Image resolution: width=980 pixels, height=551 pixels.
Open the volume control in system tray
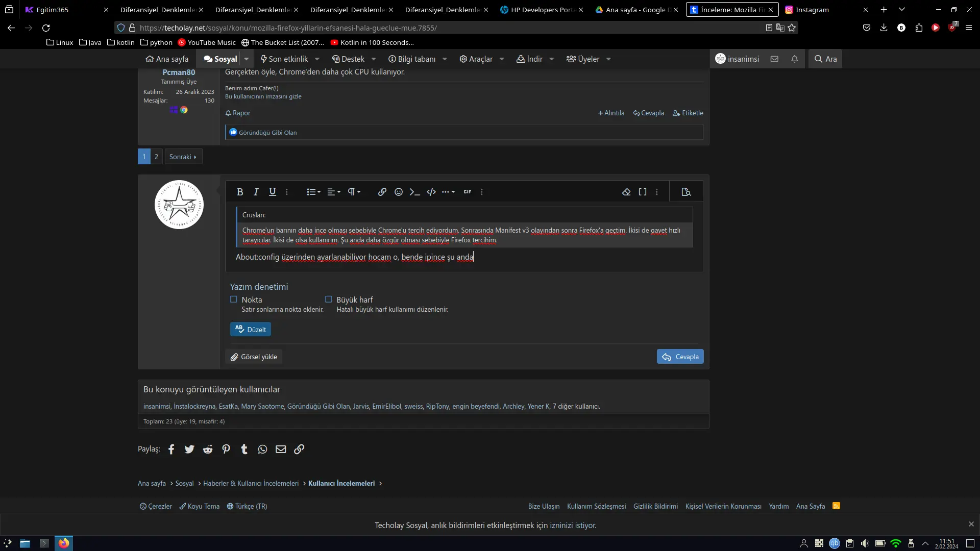click(x=865, y=543)
